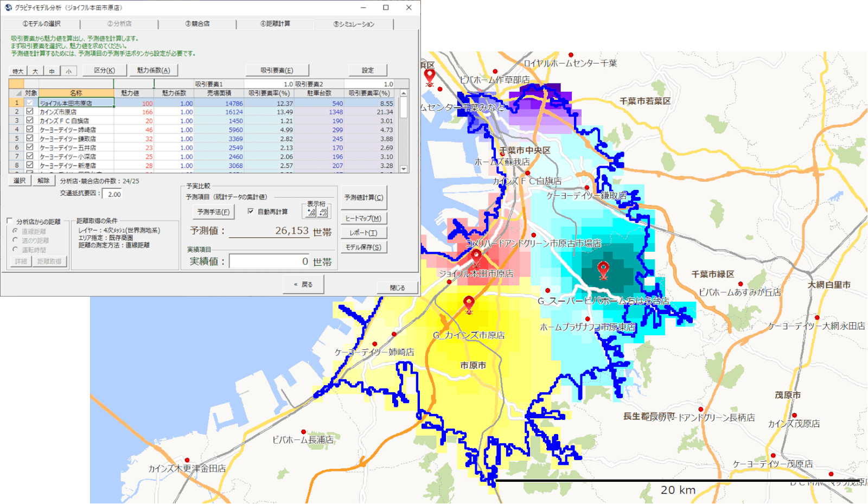The image size is (868, 504).
Task: Click the 売場面積 column header
Action: 219,93
